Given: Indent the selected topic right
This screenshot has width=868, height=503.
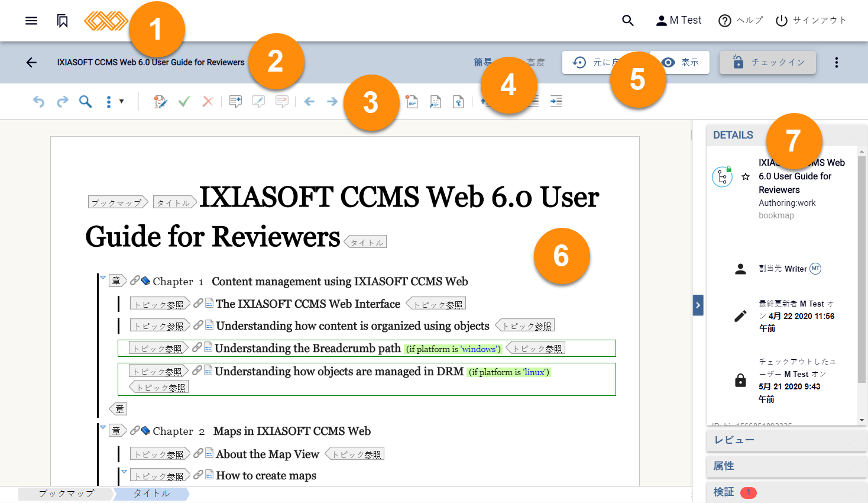Looking at the screenshot, I should pyautogui.click(x=556, y=102).
